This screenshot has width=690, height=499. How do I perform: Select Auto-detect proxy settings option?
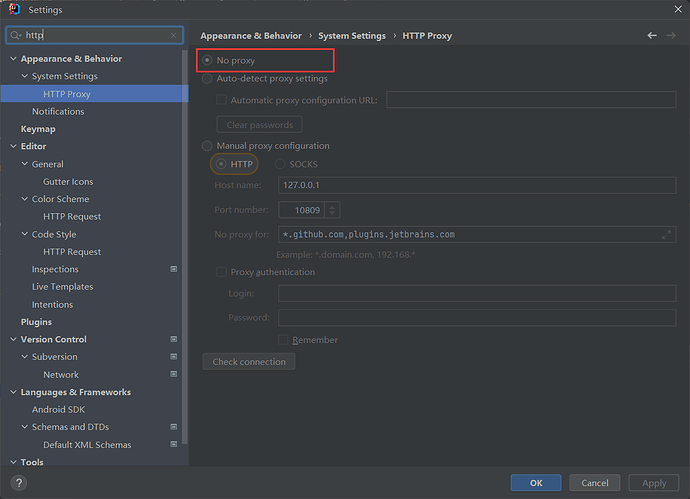pyautogui.click(x=207, y=79)
